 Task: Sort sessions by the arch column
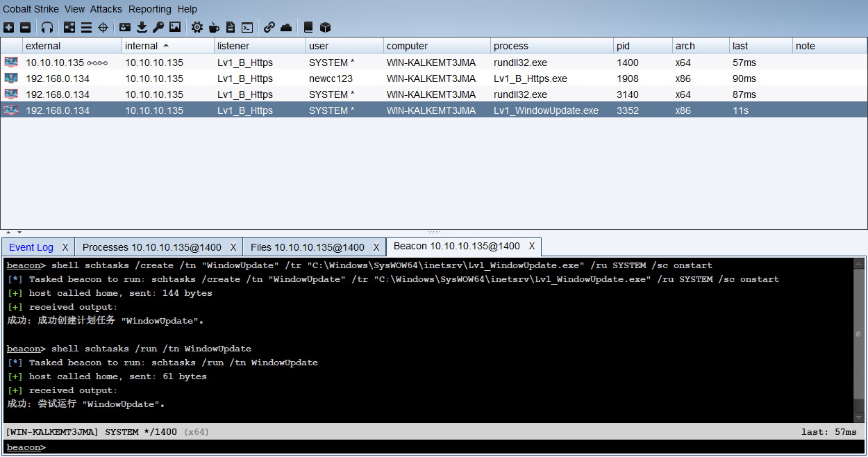click(x=701, y=46)
